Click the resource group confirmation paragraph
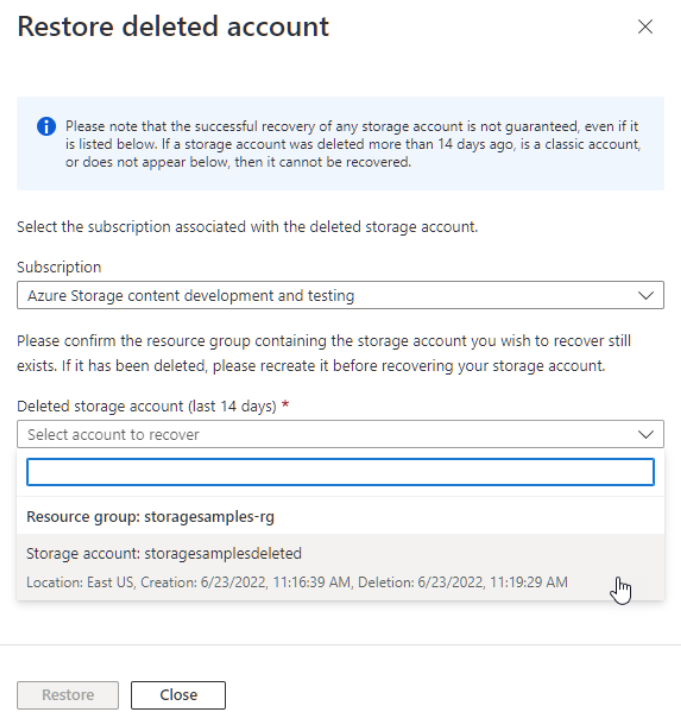681x726 pixels. coord(324,353)
